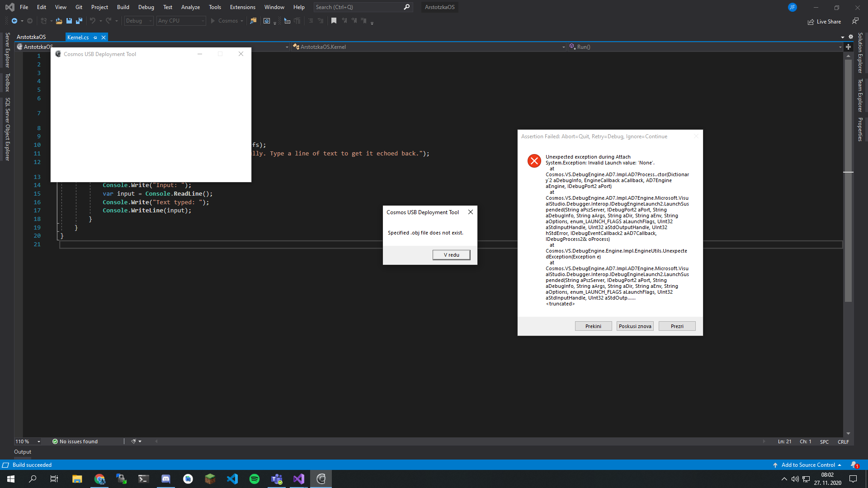Click the Undo icon in the toolbar
Viewport: 868px width, 488px height.
point(92,21)
